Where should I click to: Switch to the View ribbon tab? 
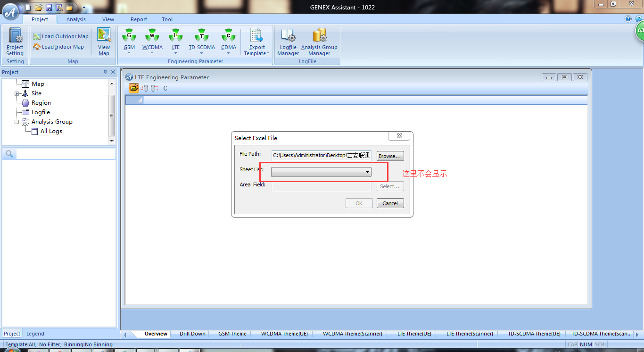[108, 19]
